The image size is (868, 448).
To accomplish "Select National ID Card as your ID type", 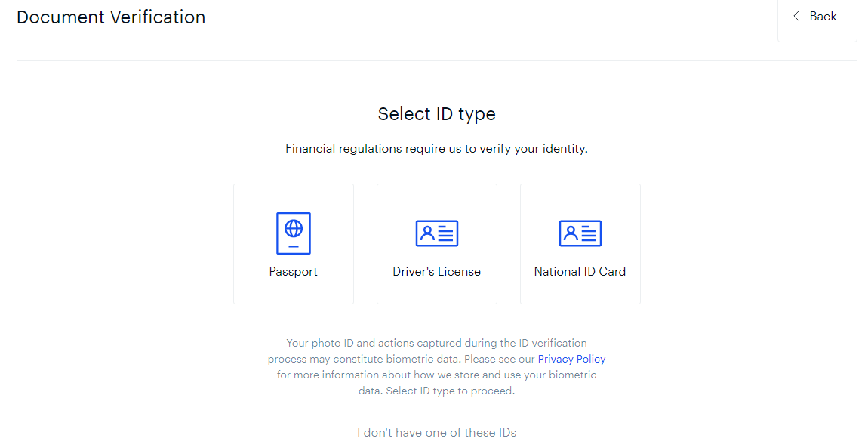I will click(x=580, y=243).
